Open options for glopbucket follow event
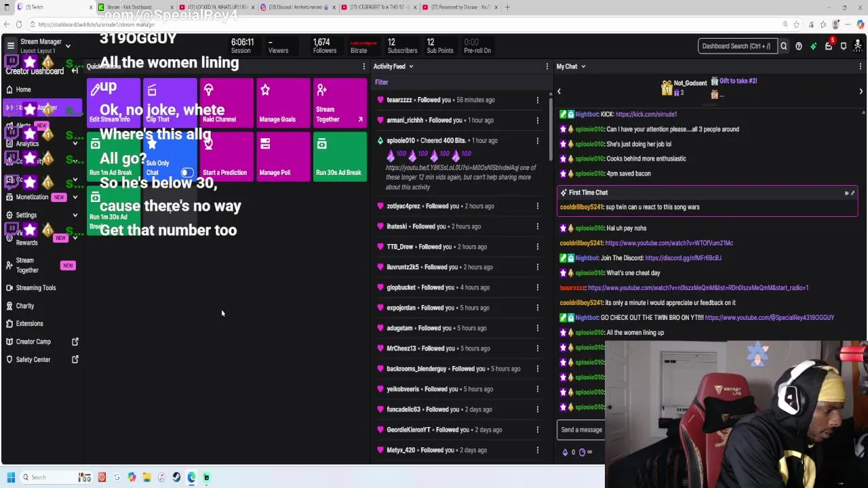Screen dimensions: 868x488 (537, 287)
